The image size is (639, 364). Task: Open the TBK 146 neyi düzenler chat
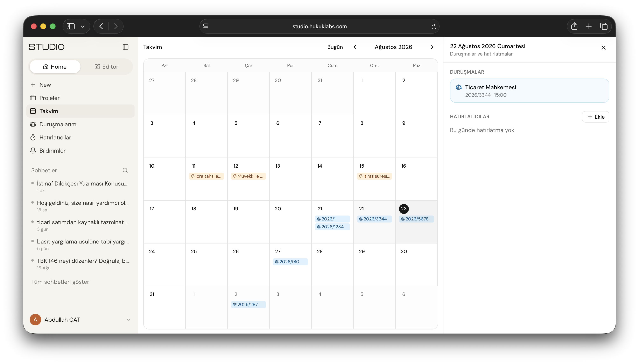click(x=80, y=264)
